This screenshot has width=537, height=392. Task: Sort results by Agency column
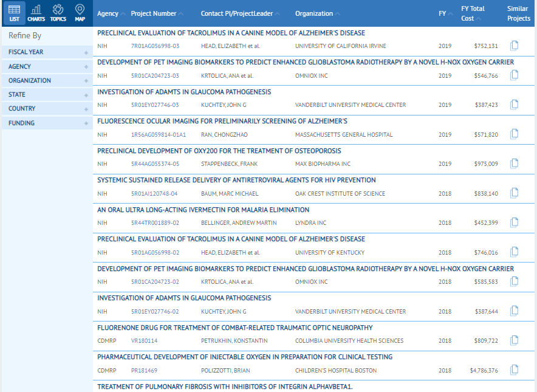111,14
